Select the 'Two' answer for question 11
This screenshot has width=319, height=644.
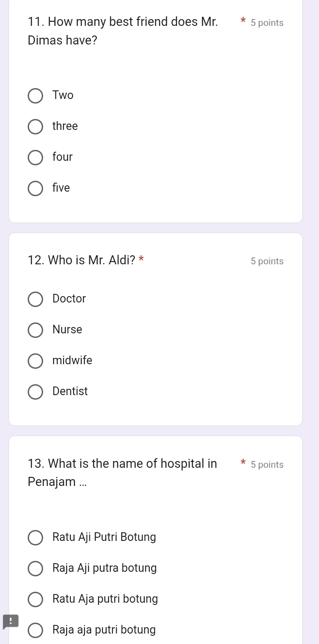pyautogui.click(x=36, y=96)
